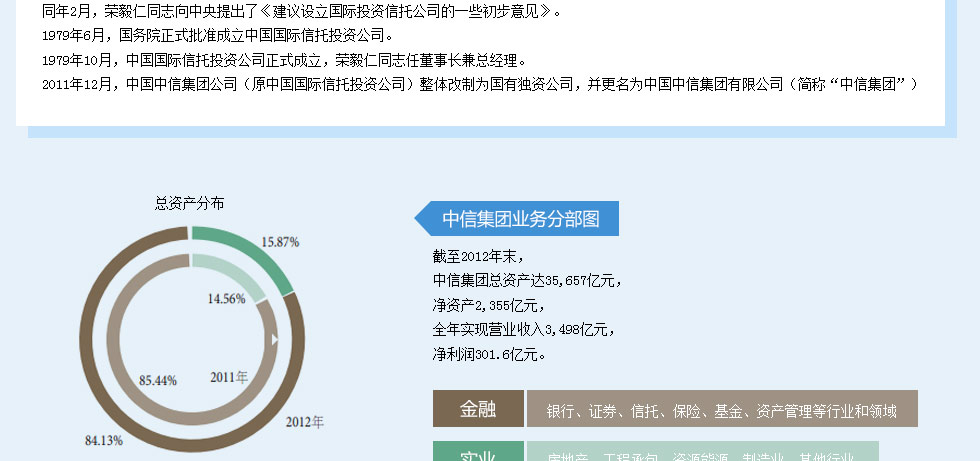
Task: Click the small white arrow on inner ring
Action: click(275, 341)
